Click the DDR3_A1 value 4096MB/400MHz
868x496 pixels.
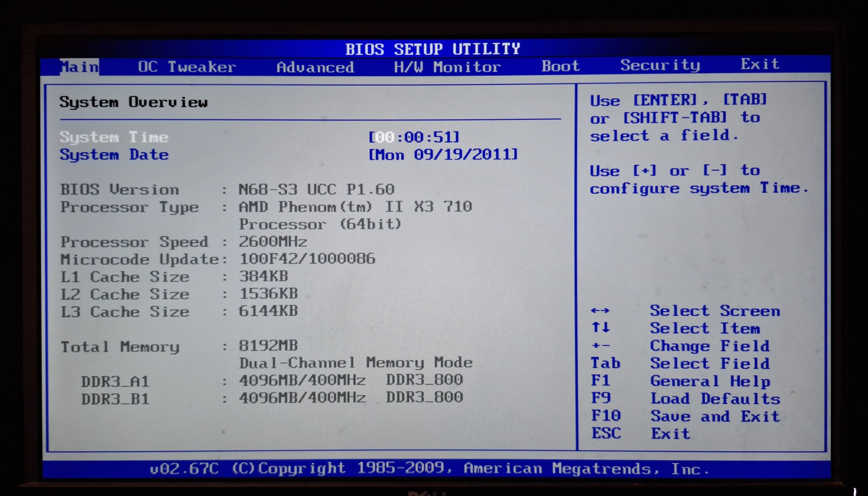point(302,379)
